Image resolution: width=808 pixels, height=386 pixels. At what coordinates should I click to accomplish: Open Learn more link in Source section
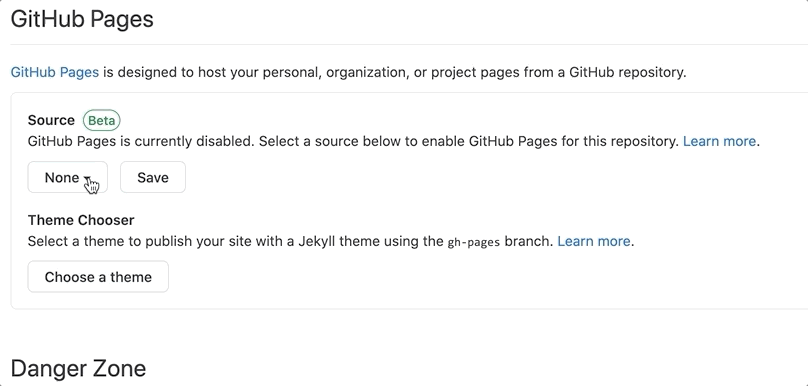point(719,141)
